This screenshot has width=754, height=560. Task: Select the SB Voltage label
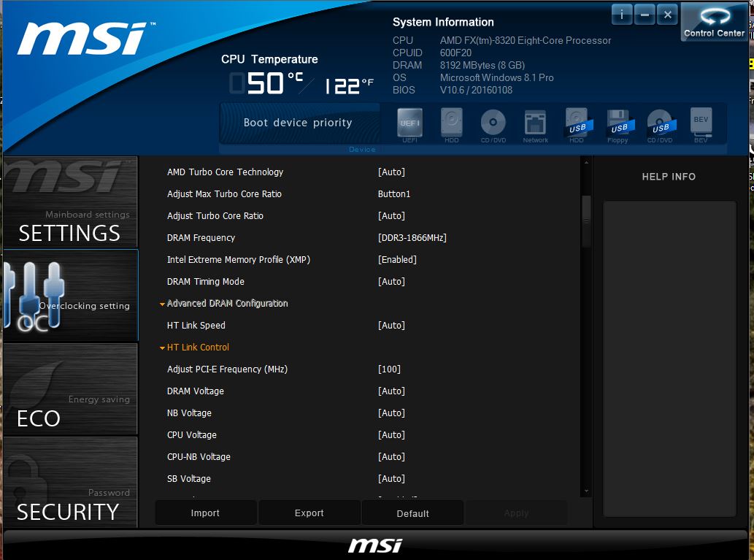(x=188, y=479)
